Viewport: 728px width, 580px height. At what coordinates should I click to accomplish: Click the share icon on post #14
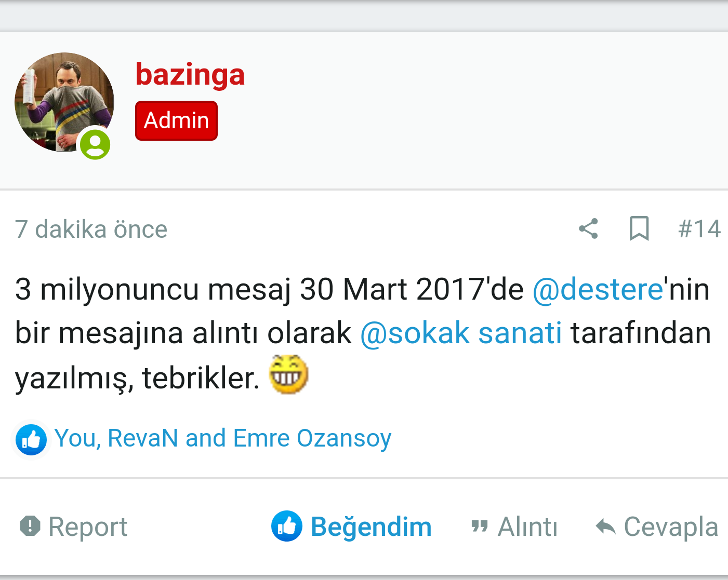click(589, 229)
